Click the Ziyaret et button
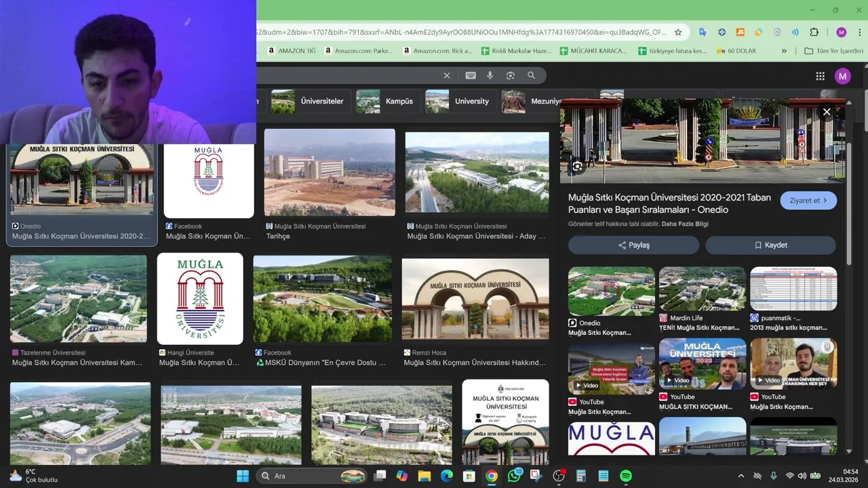 tap(808, 201)
